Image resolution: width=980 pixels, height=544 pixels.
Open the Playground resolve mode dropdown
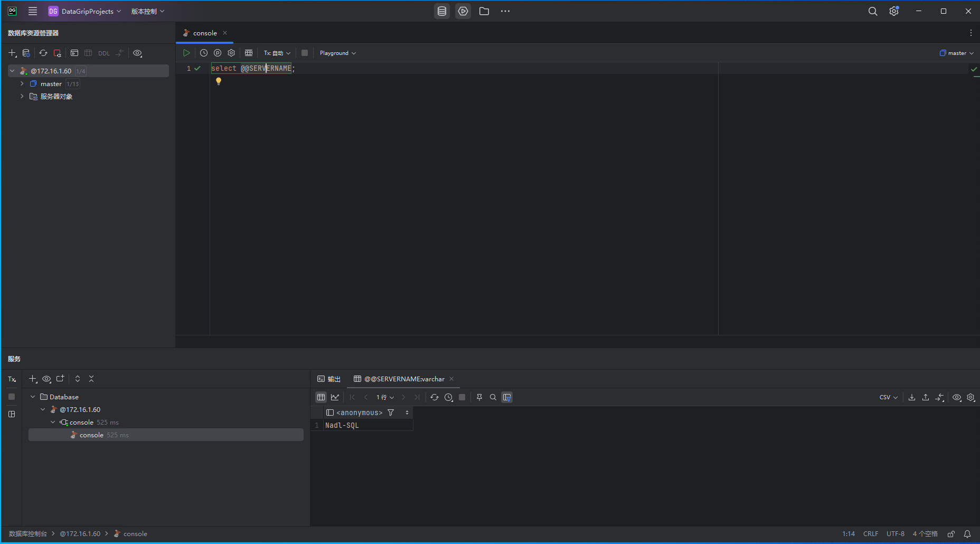(338, 53)
